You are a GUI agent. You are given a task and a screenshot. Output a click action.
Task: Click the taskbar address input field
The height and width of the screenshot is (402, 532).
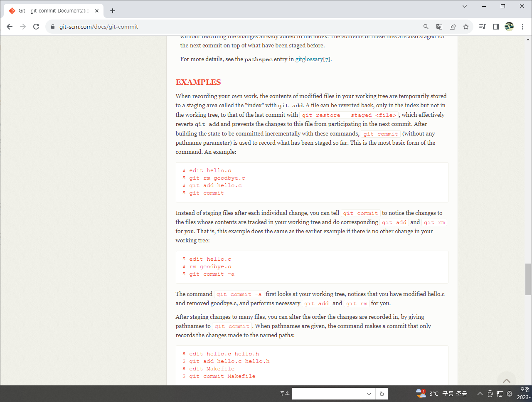(328, 394)
